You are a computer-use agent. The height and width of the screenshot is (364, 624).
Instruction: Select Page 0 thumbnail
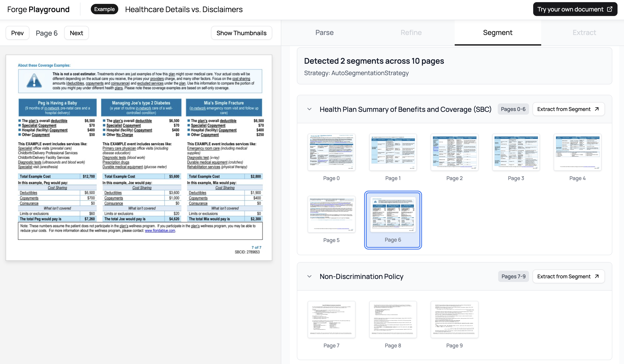(331, 152)
